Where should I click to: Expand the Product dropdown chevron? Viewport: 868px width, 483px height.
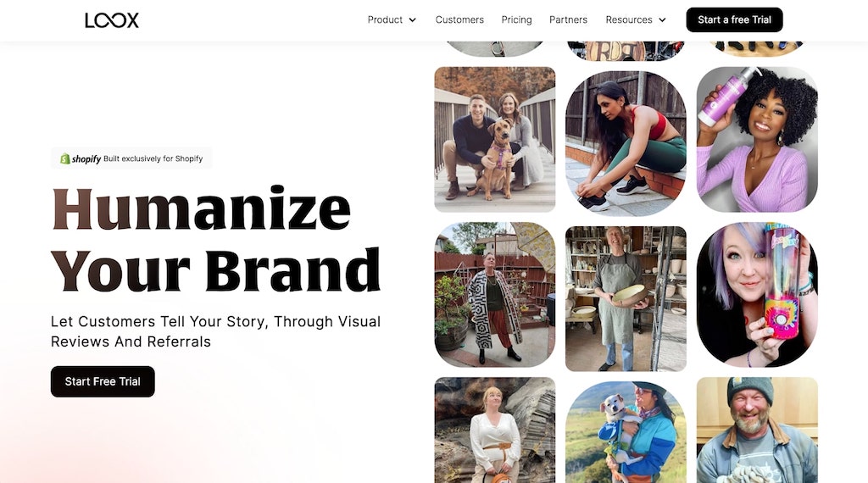coord(413,20)
